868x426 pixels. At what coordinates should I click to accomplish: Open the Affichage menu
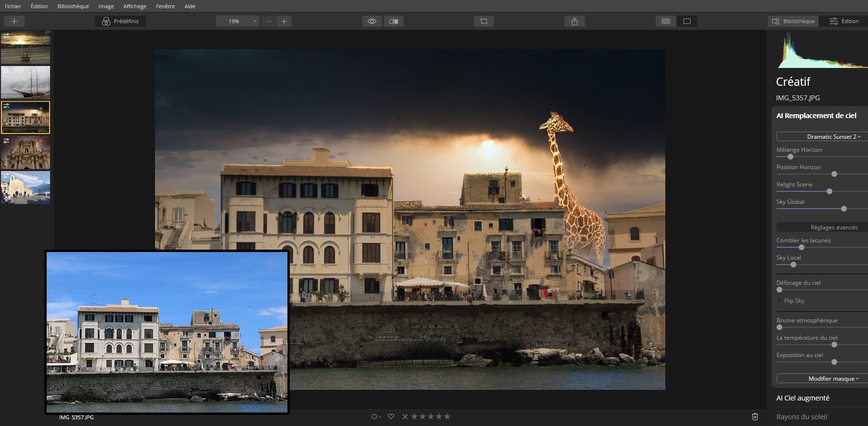(135, 6)
